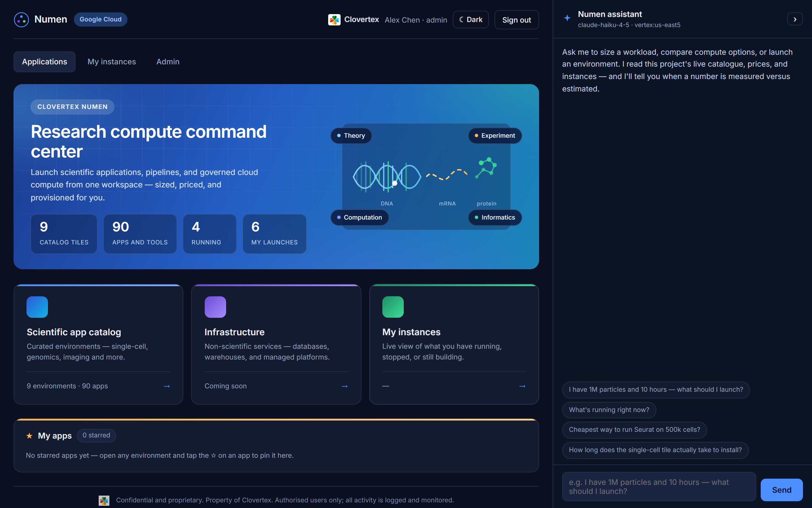This screenshot has height=508, width=812.
Task: Click the 'claude-haiku-4-5 · vertex:us-east5' model label
Action: pos(629,25)
